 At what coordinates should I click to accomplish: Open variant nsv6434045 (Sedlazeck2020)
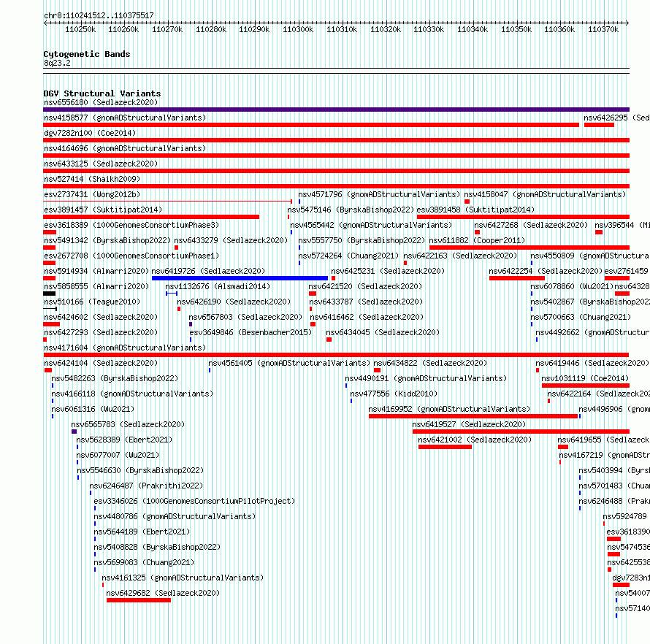click(x=383, y=332)
